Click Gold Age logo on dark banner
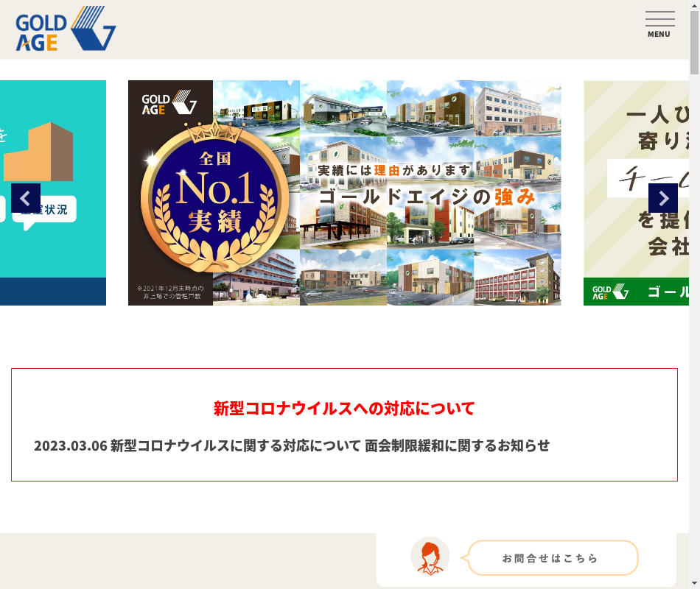This screenshot has height=589, width=700. [169, 102]
